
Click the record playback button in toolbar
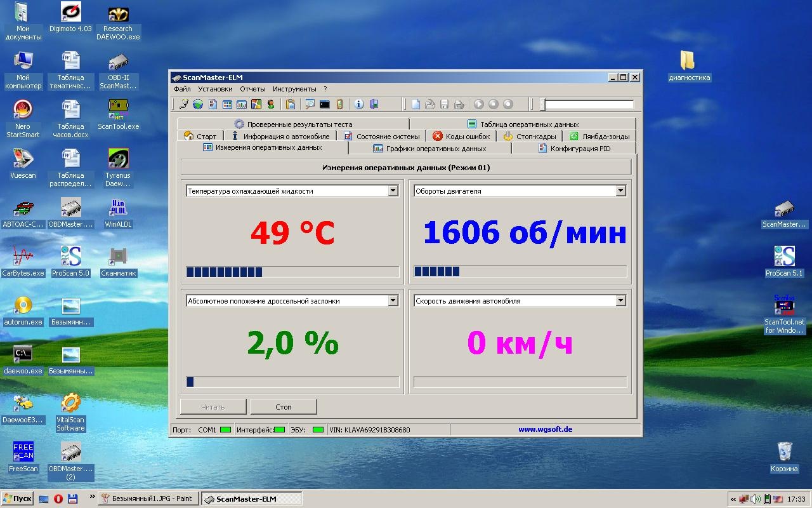click(x=508, y=104)
